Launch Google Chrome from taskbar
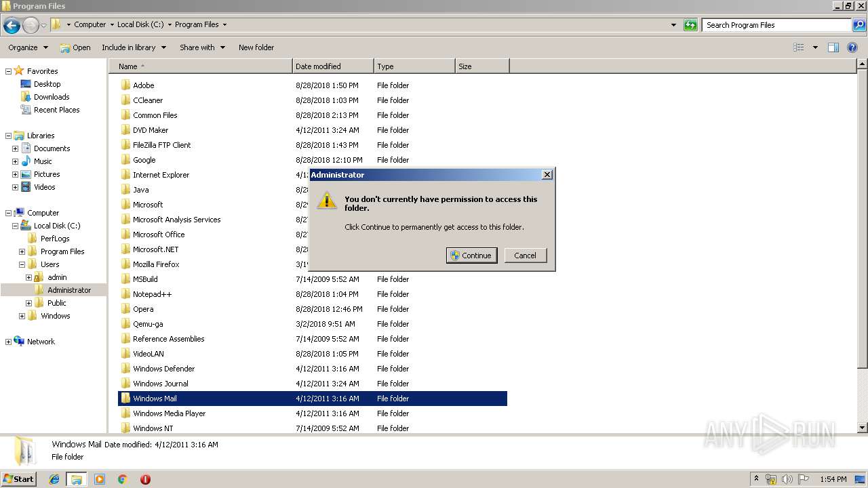 pos(123,479)
